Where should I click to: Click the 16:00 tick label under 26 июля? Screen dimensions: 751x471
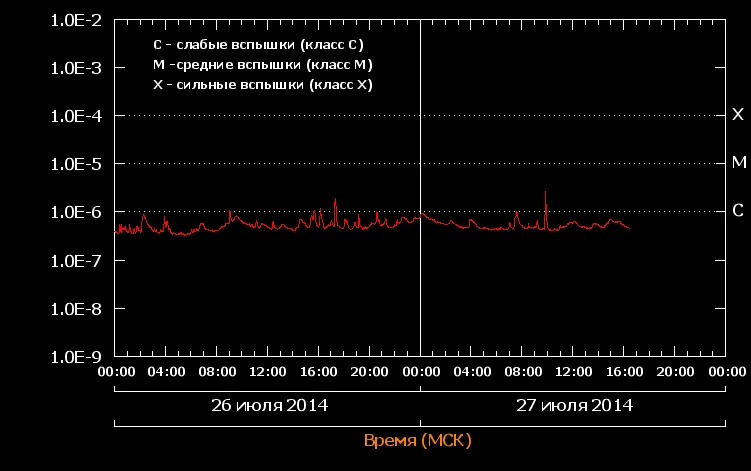(x=319, y=372)
